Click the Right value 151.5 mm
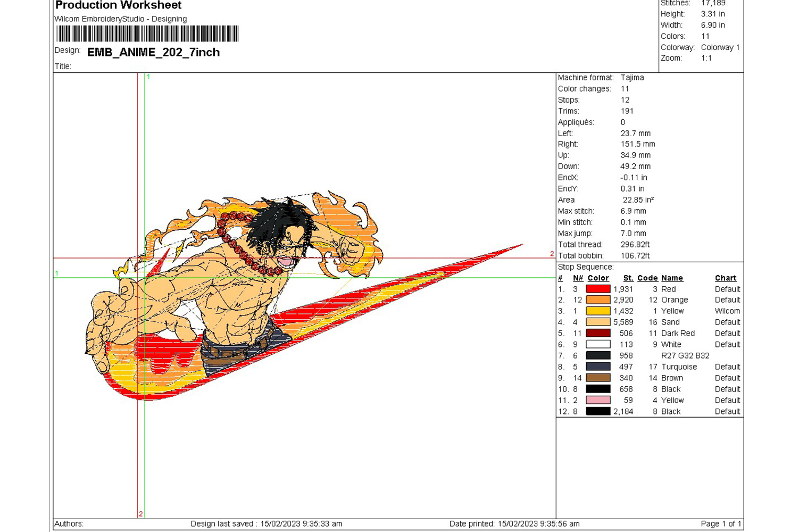The height and width of the screenshot is (532, 799). 638,144
